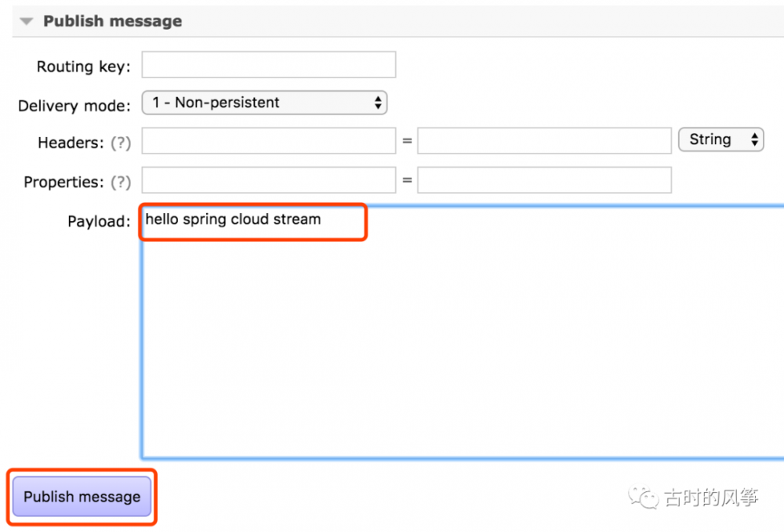Collapse the Publish message section triangle
The height and width of the screenshot is (532, 784).
[x=27, y=22]
